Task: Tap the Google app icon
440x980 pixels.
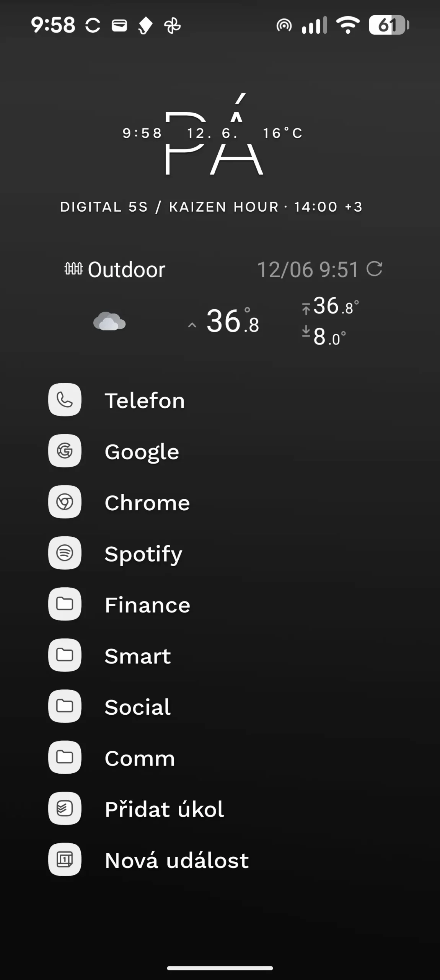Action: [65, 451]
